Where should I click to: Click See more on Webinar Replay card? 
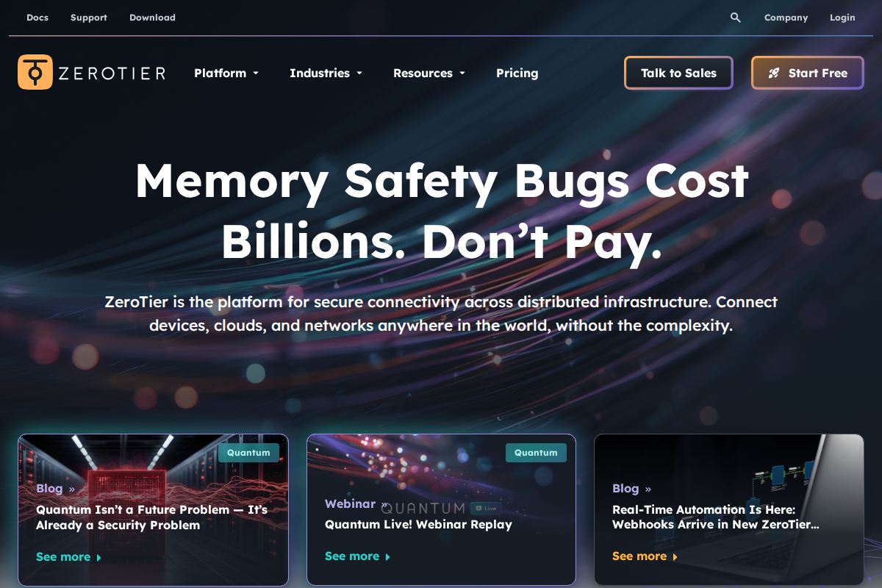coord(357,556)
